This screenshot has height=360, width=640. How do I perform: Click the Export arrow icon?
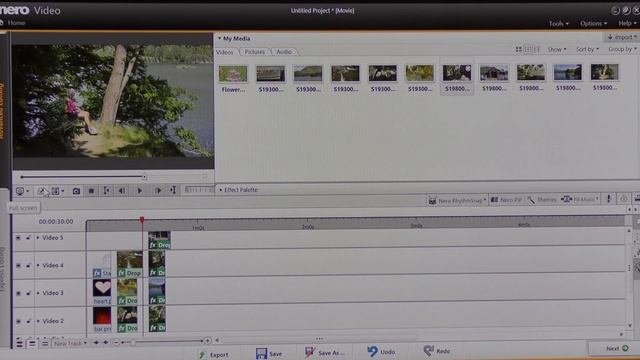(x=202, y=354)
